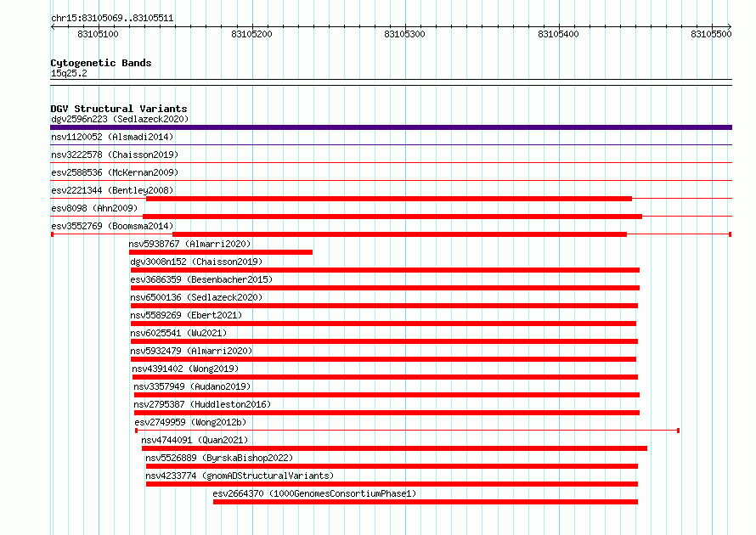Click the esv2749959 (Wong2012b) label

[190, 422]
